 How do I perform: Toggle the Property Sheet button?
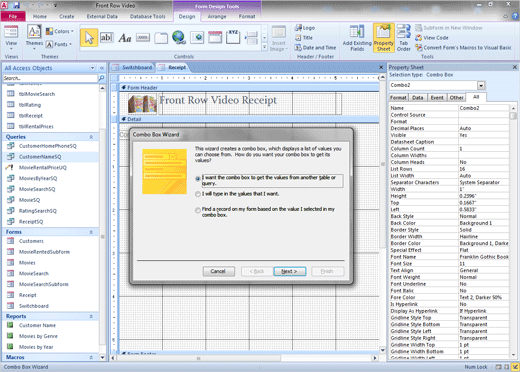tap(384, 38)
